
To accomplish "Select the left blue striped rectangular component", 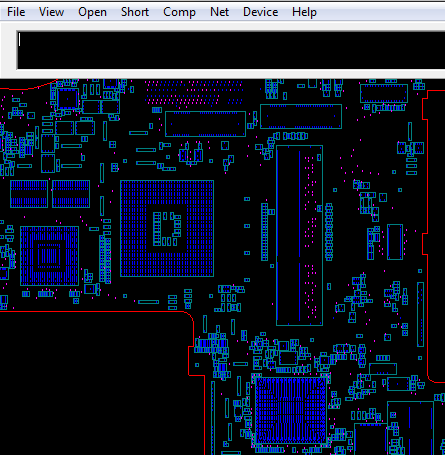I will tap(29, 194).
